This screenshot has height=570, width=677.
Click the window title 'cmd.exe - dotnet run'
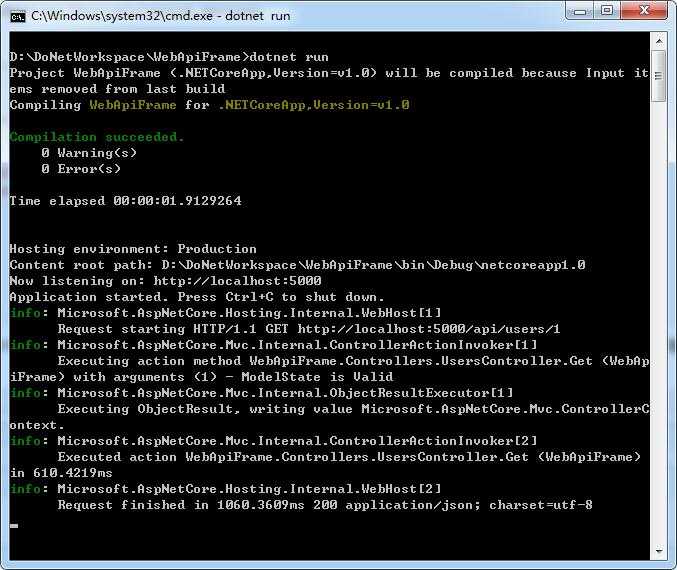tap(161, 16)
